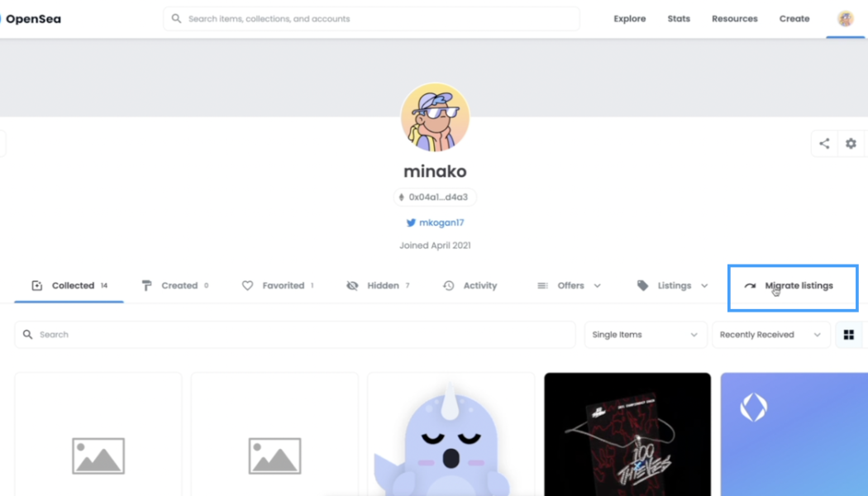Open the Activity tab
This screenshot has height=496, width=868.
[470, 286]
